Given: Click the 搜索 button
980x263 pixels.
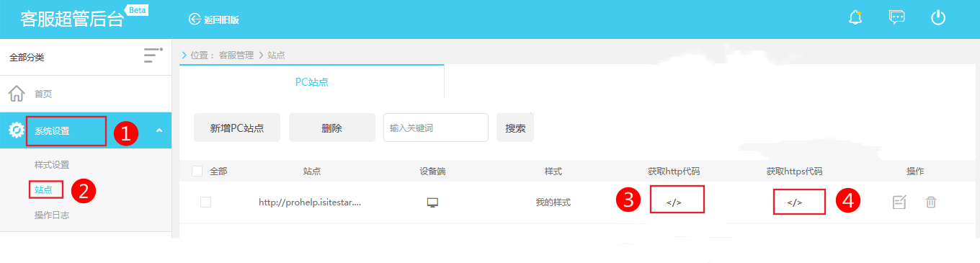Looking at the screenshot, I should pyautogui.click(x=515, y=128).
